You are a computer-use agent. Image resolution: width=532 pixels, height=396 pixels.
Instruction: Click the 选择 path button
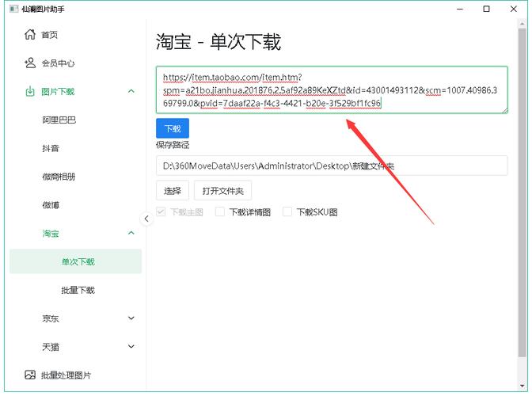(x=173, y=191)
